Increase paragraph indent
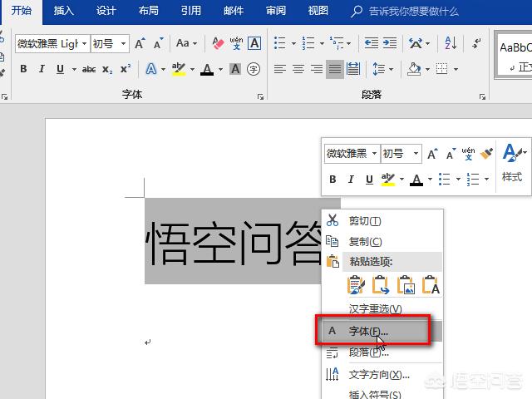 click(390, 43)
